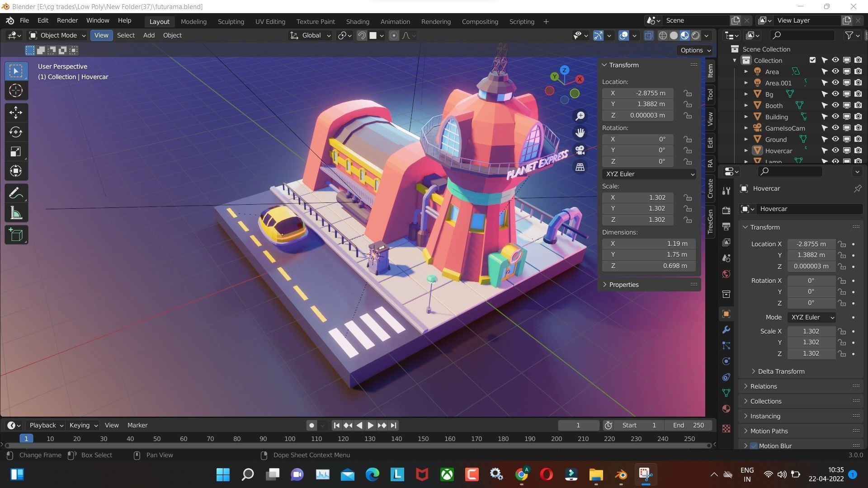Image resolution: width=868 pixels, height=488 pixels.
Task: Open the Render properties tab
Action: [x=726, y=211]
